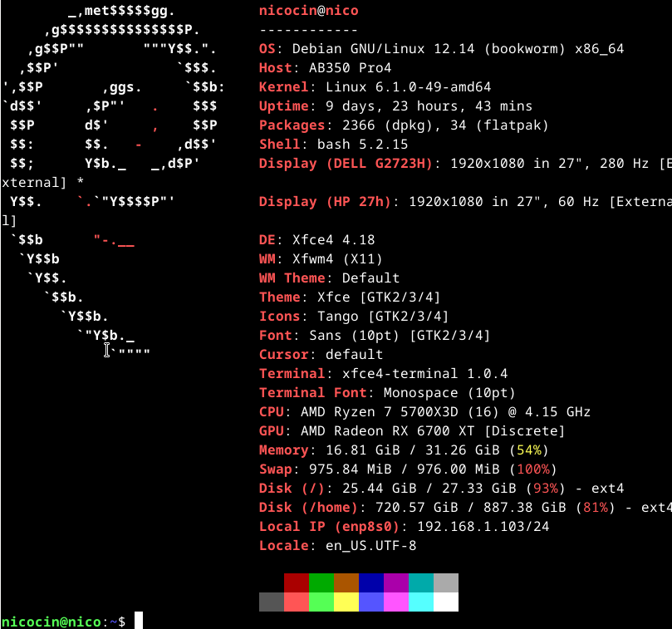The image size is (672, 629).
Task: Click the bright green color block, bottom row
Action: pyautogui.click(x=321, y=602)
